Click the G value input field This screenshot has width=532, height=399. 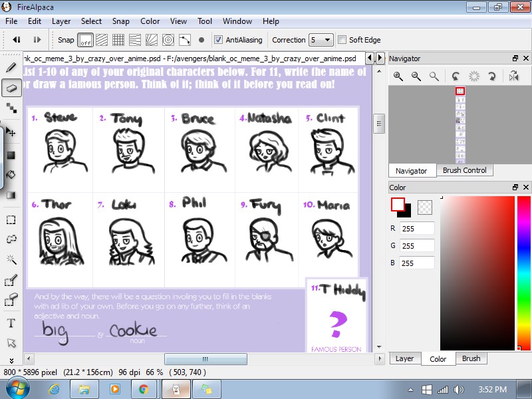(417, 245)
